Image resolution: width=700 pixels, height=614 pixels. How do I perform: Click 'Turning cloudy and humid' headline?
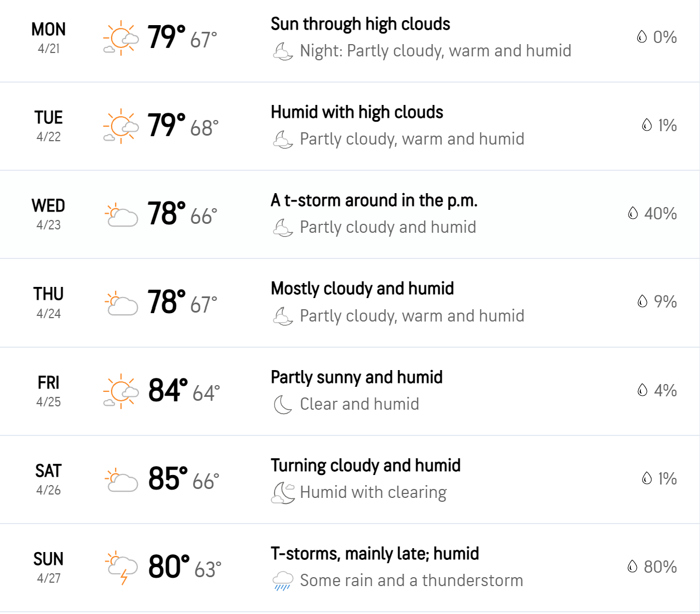coord(365,466)
